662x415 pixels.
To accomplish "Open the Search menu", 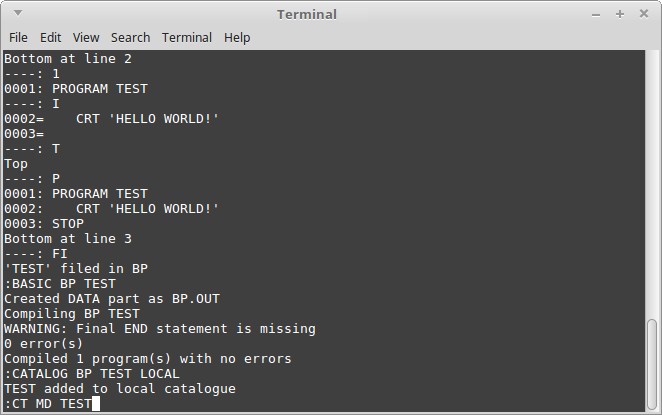I will (x=130, y=38).
